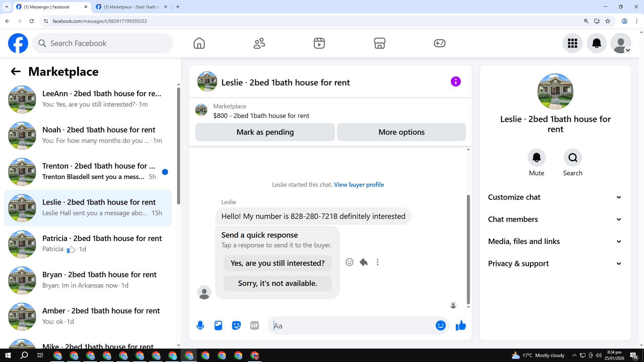Mute the Leslie conversation

(537, 158)
